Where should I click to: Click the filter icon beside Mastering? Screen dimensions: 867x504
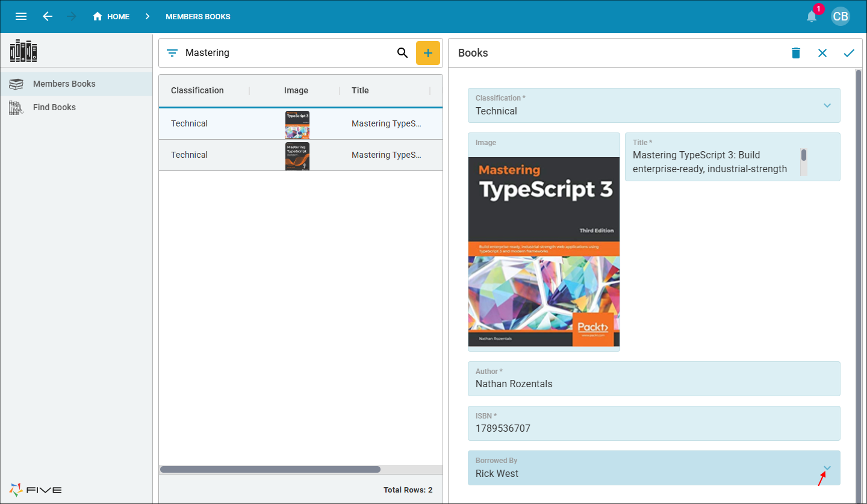point(172,53)
